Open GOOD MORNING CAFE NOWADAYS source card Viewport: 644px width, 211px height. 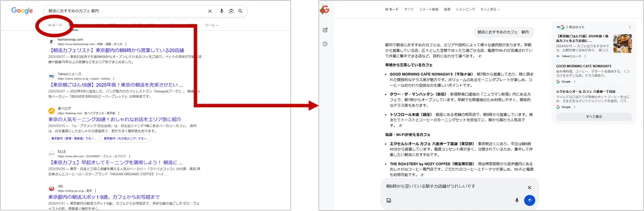pos(594,73)
